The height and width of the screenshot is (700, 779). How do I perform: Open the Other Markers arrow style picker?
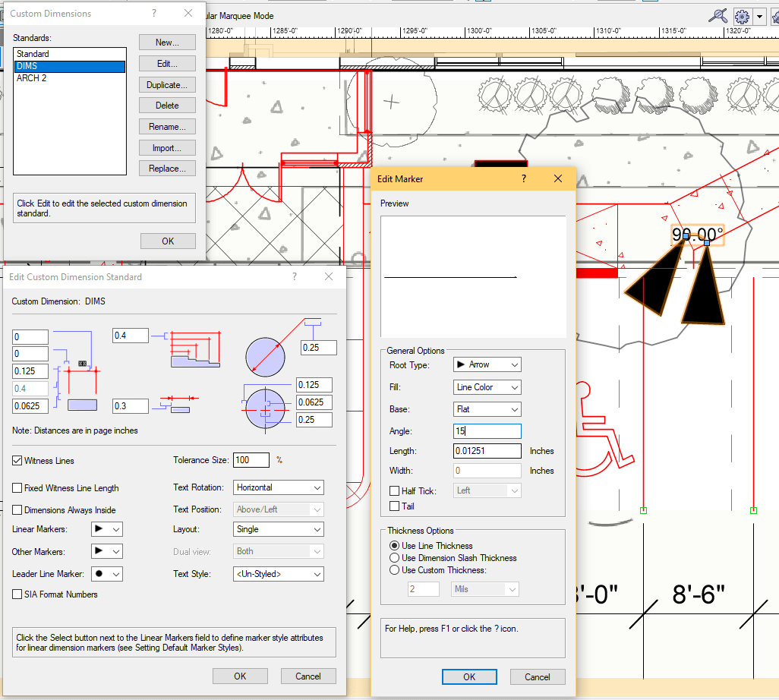[105, 551]
